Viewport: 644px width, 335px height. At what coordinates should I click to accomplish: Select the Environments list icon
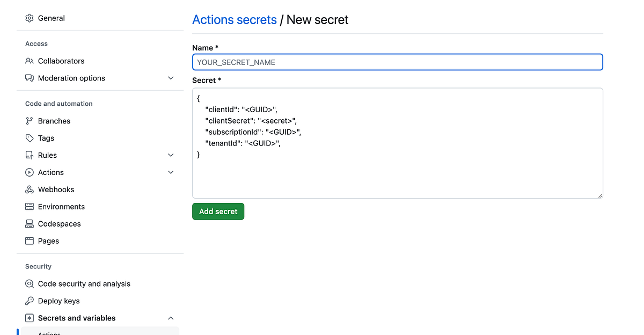click(30, 207)
